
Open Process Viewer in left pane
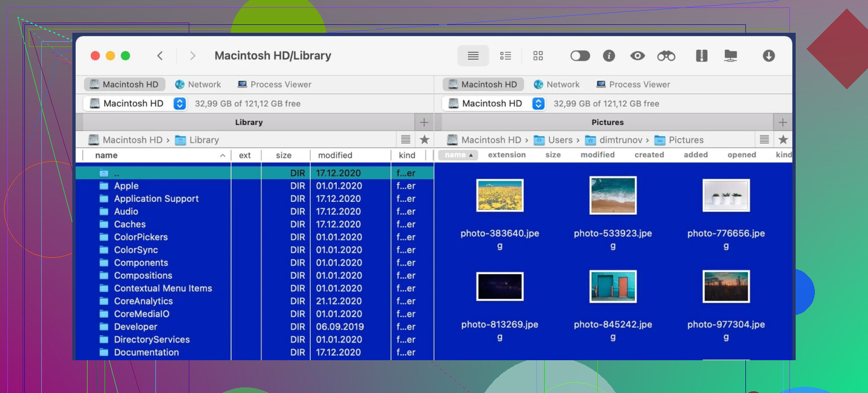[x=274, y=84]
